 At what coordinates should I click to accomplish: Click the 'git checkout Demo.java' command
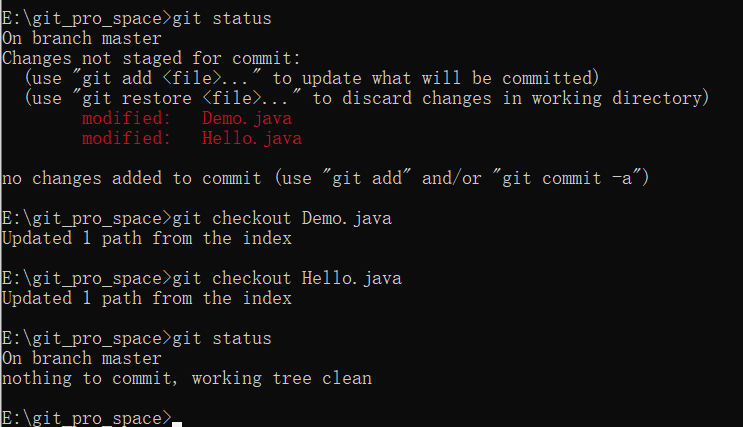point(282,218)
